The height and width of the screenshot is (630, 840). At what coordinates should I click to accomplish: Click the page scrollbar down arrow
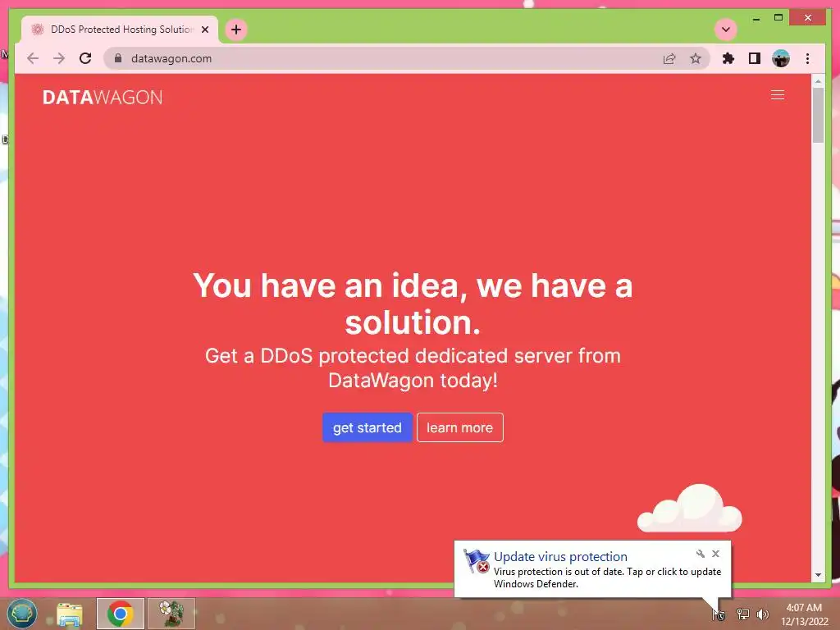click(x=818, y=575)
